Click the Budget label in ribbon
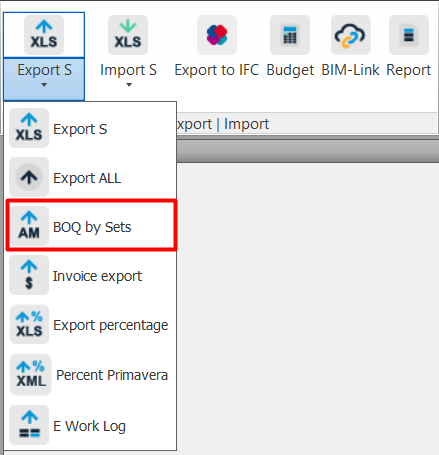Viewport: 439px width, 455px height. (290, 70)
